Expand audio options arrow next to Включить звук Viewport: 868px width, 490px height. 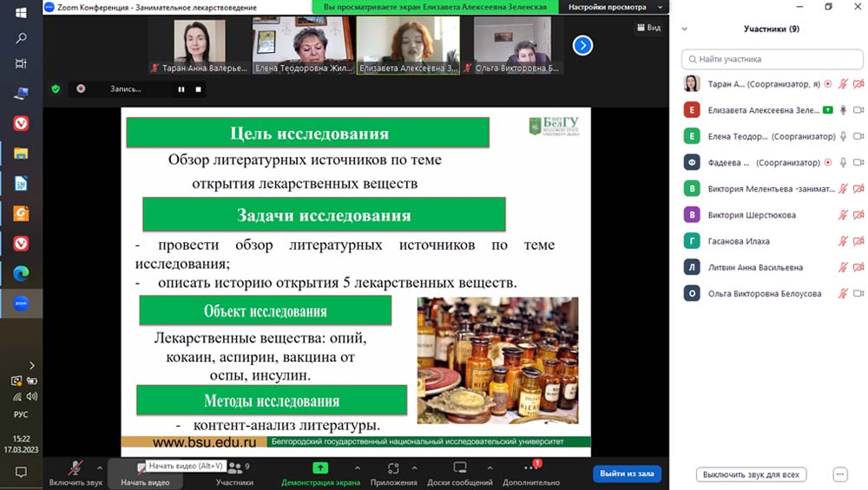99,467
